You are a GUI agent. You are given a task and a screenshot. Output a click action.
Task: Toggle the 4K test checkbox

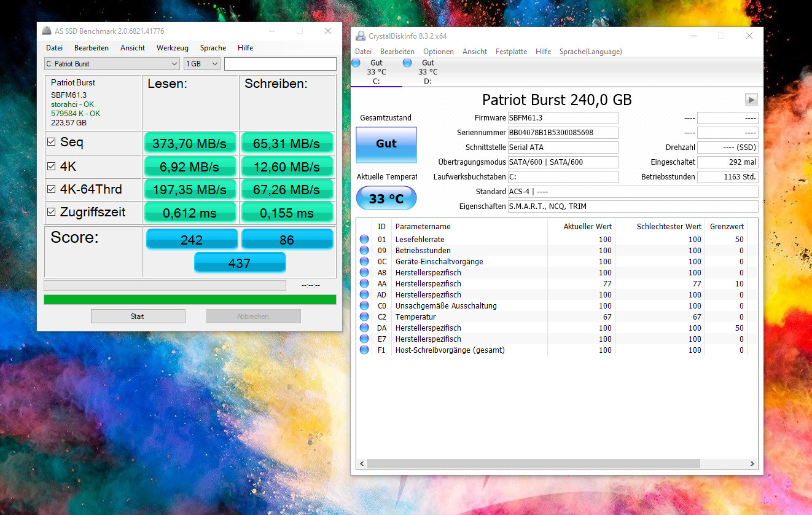[x=52, y=167]
